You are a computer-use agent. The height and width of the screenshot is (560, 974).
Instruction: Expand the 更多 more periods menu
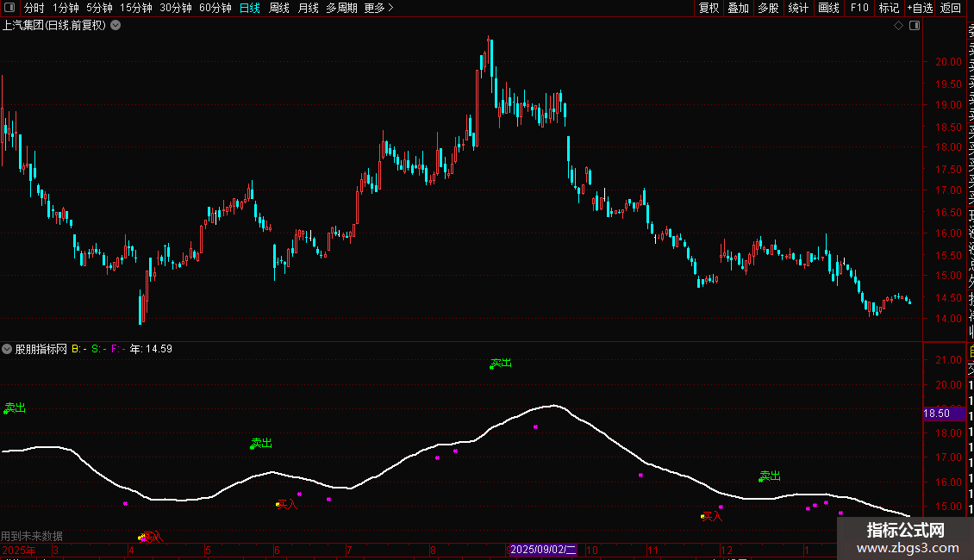pyautogui.click(x=379, y=8)
